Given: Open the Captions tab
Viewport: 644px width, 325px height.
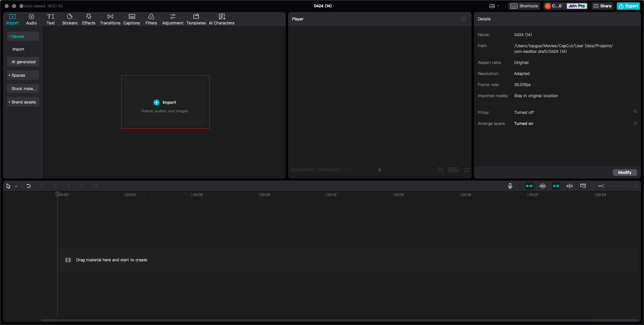Looking at the screenshot, I should (x=131, y=19).
